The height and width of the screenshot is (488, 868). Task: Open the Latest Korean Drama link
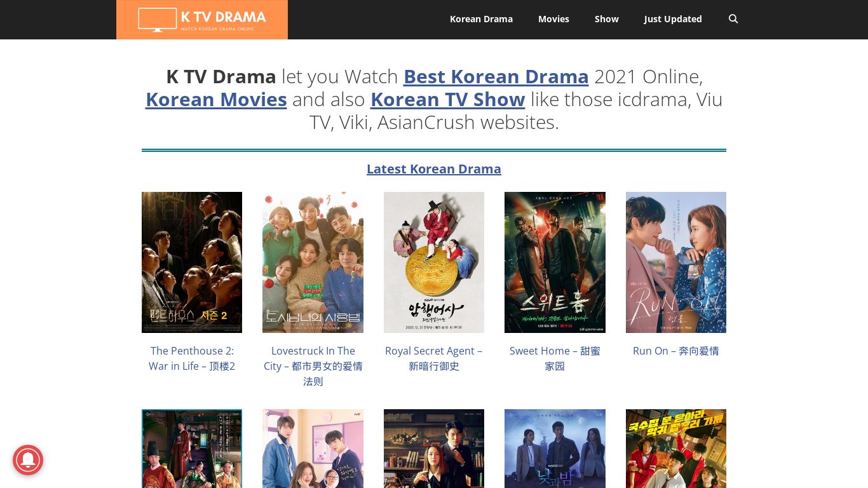tap(434, 169)
